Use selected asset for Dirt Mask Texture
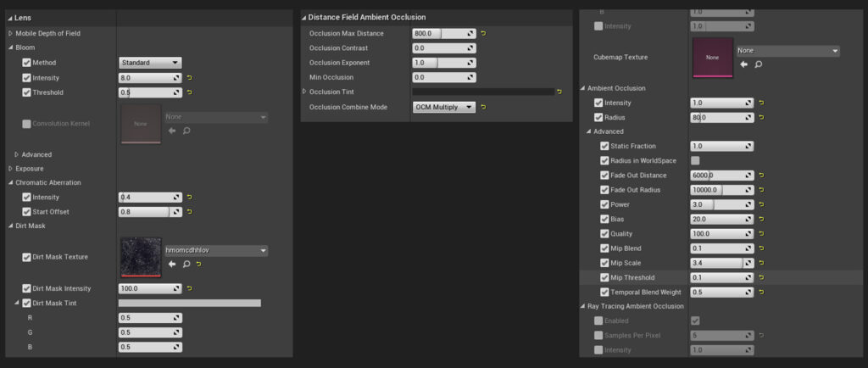 (172, 265)
